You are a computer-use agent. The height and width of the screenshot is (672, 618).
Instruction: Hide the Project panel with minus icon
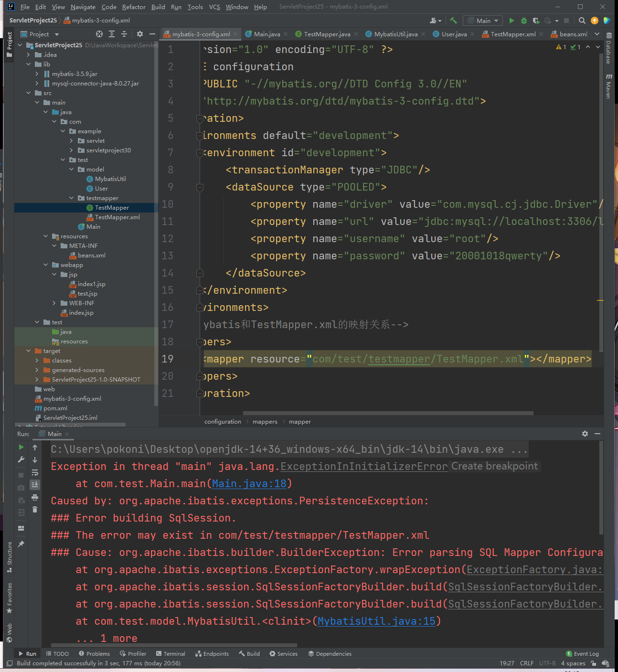pos(152,34)
